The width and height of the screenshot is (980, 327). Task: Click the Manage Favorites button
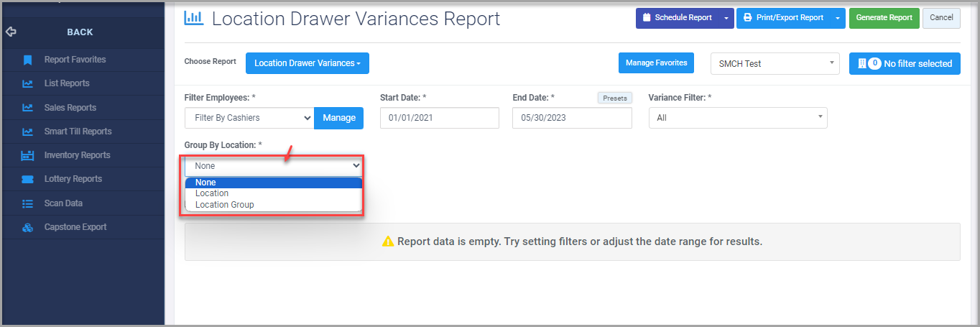pyautogui.click(x=656, y=63)
